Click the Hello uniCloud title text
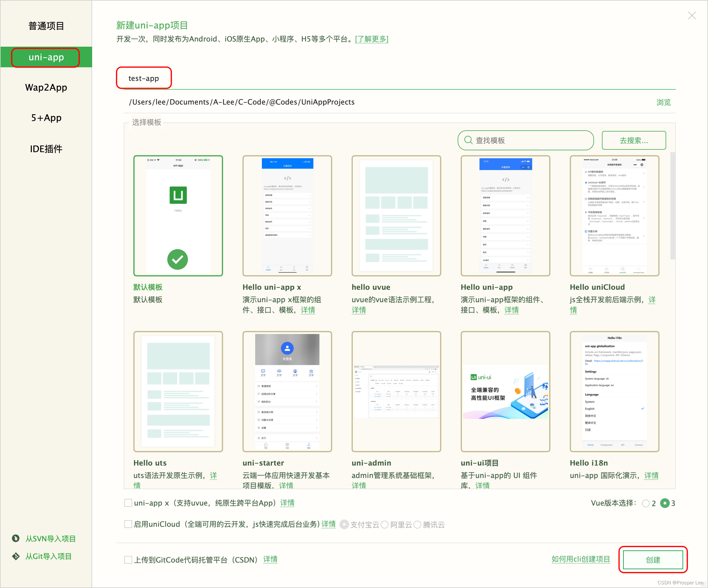 597,287
